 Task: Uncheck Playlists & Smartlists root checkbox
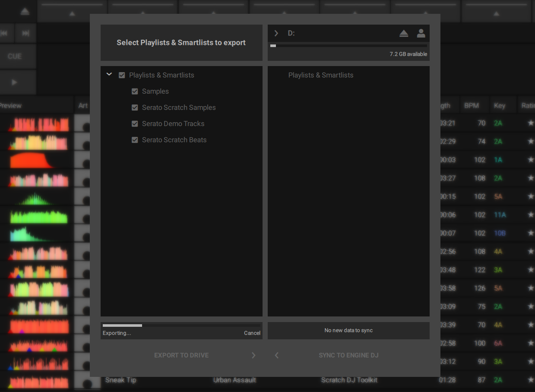tap(122, 75)
